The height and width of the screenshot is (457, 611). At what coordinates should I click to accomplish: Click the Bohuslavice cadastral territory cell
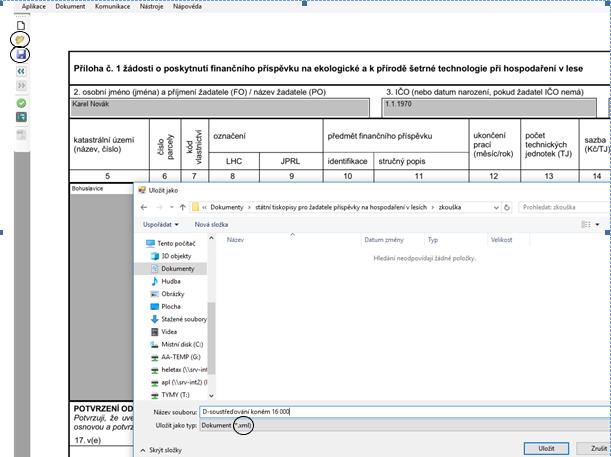point(102,189)
